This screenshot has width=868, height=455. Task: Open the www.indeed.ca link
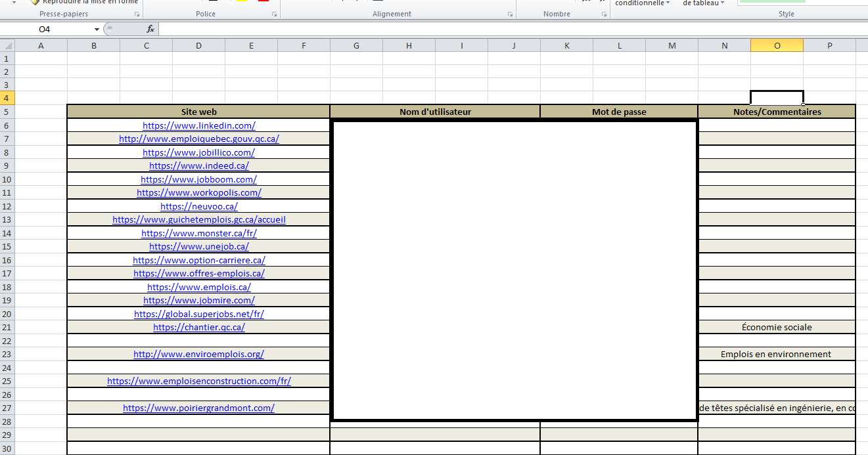click(199, 165)
